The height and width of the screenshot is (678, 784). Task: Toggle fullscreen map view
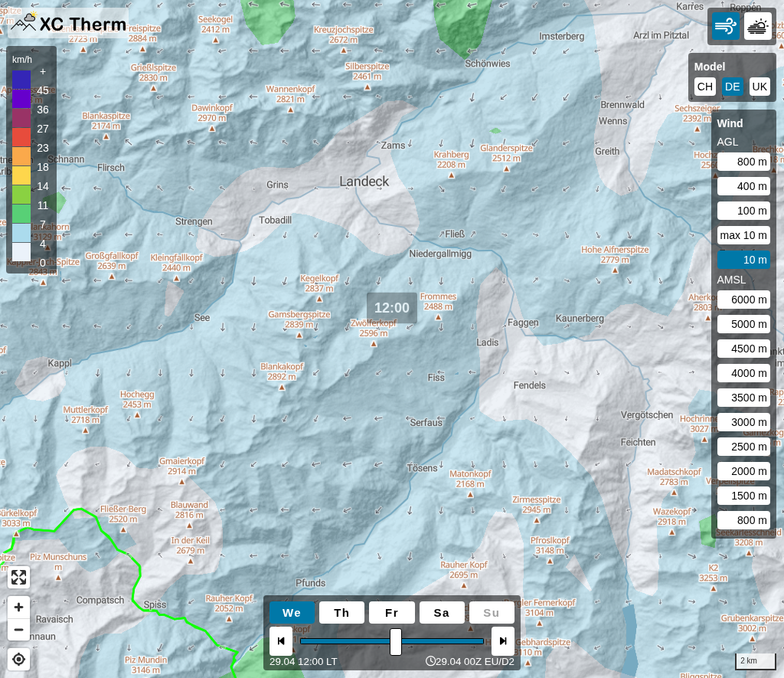point(19,577)
